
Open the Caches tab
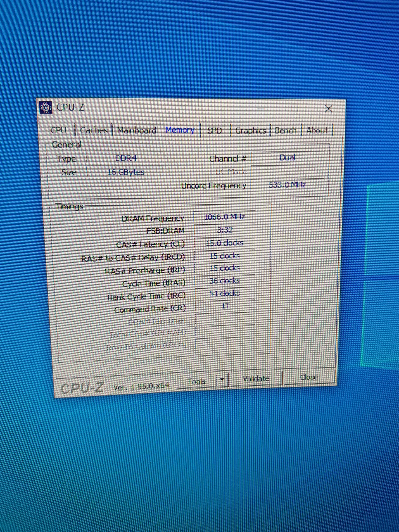click(94, 130)
